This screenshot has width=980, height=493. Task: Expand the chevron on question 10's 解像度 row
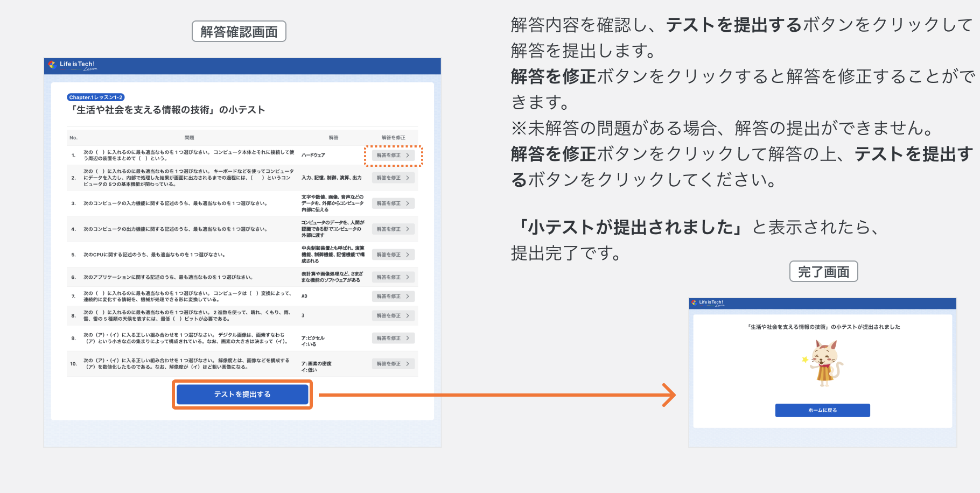click(408, 363)
